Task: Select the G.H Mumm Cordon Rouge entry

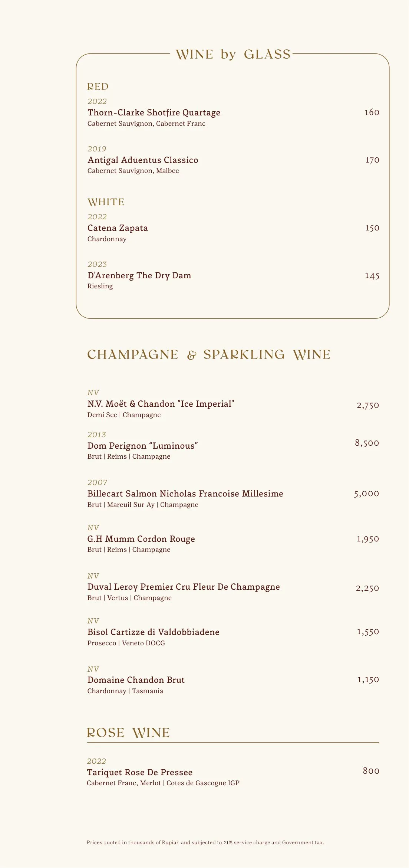Action: pyautogui.click(x=141, y=539)
